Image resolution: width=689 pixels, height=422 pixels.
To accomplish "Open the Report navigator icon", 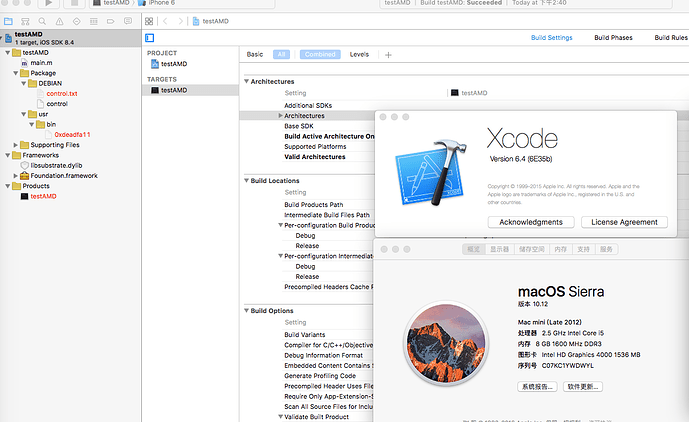I will pos(128,21).
